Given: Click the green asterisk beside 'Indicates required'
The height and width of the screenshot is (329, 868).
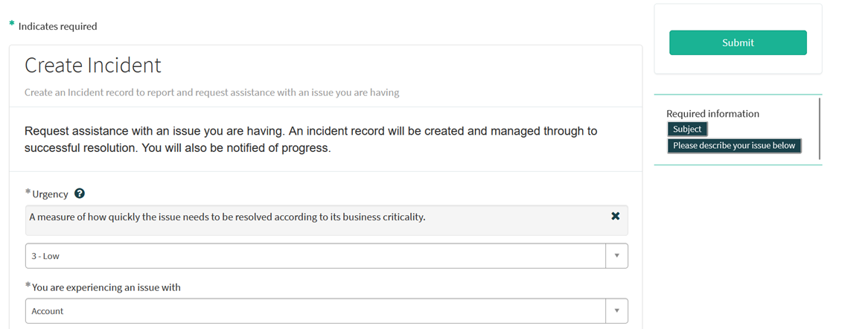Looking at the screenshot, I should pyautogui.click(x=12, y=25).
